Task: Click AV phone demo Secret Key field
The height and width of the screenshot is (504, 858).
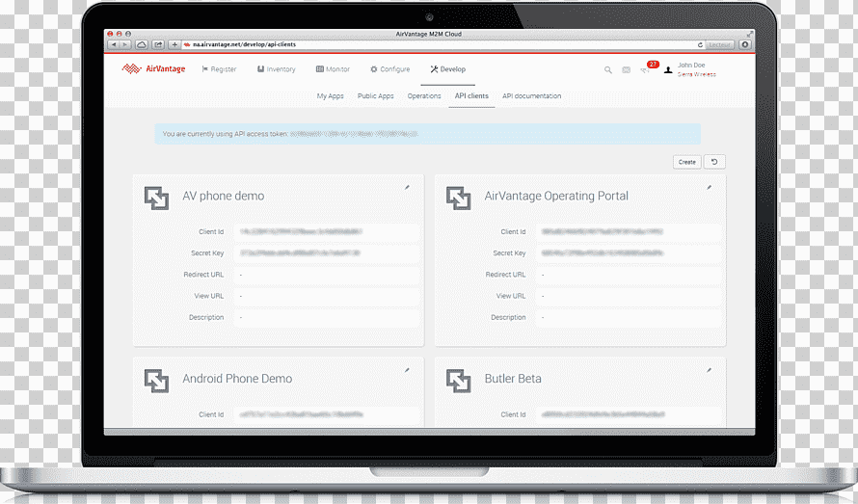Action: click(x=326, y=252)
